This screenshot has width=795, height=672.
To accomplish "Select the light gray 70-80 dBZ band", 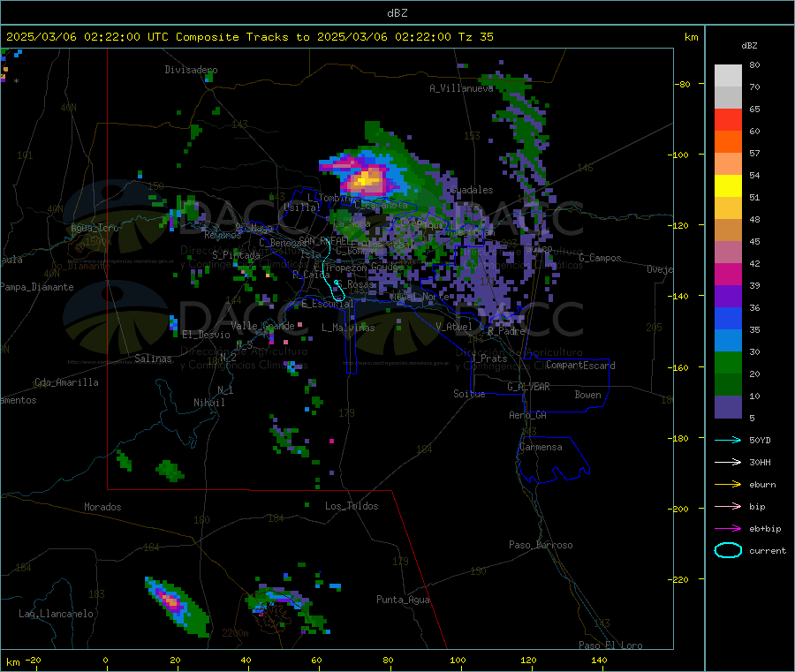I will 728,76.
